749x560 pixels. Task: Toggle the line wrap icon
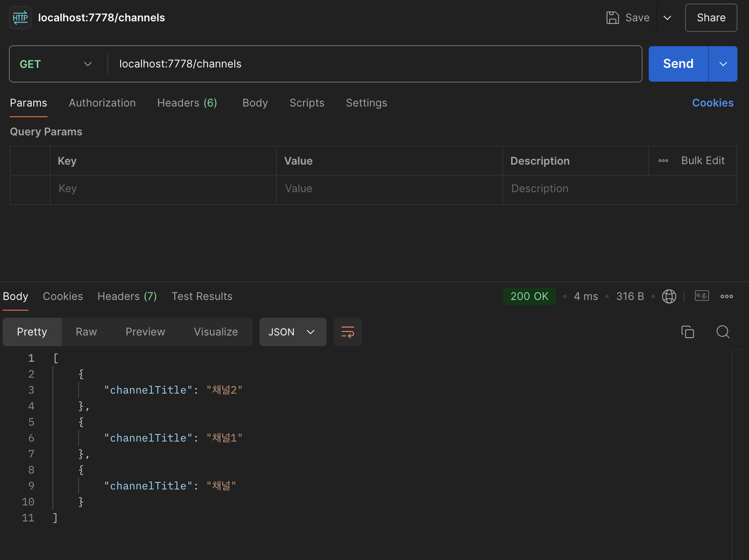click(348, 332)
